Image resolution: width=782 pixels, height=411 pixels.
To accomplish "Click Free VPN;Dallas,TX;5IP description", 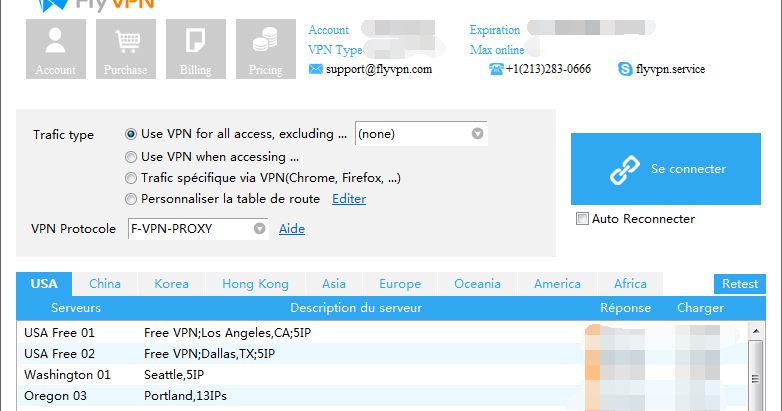I will [209, 354].
